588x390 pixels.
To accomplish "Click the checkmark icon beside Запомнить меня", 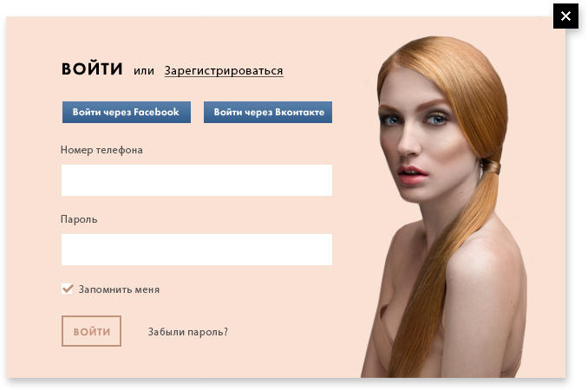I will (68, 289).
